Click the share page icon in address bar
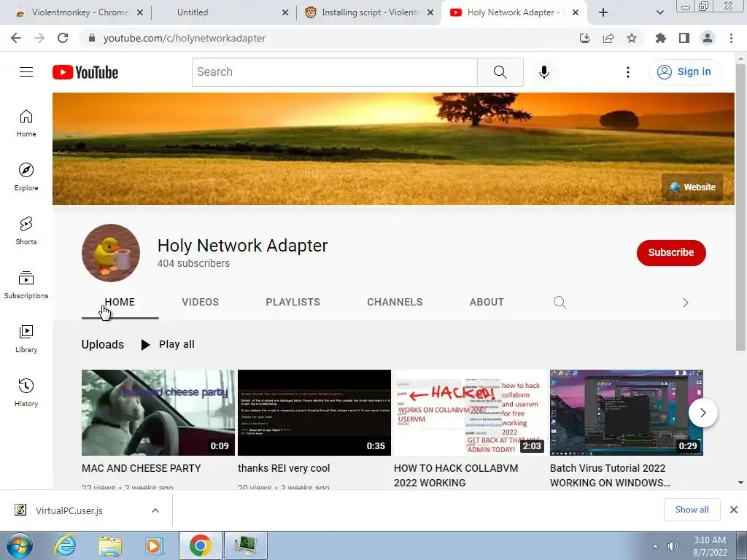 point(608,38)
